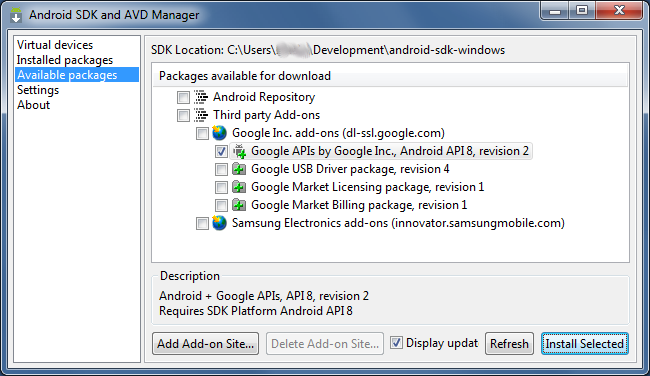Image resolution: width=650 pixels, height=376 pixels.
Task: Select the Google Inc. add-ons (dl-ssl.google.com) row
Action: tap(338, 133)
